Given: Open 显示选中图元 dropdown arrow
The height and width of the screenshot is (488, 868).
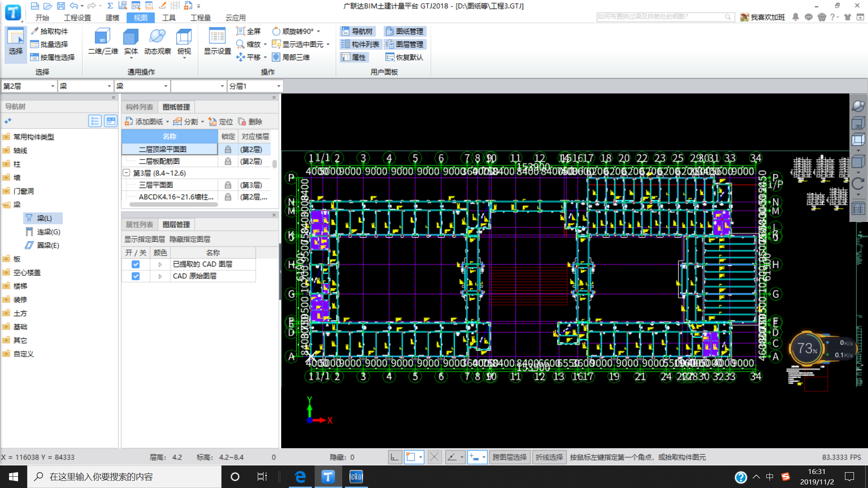Looking at the screenshot, I should coord(328,44).
